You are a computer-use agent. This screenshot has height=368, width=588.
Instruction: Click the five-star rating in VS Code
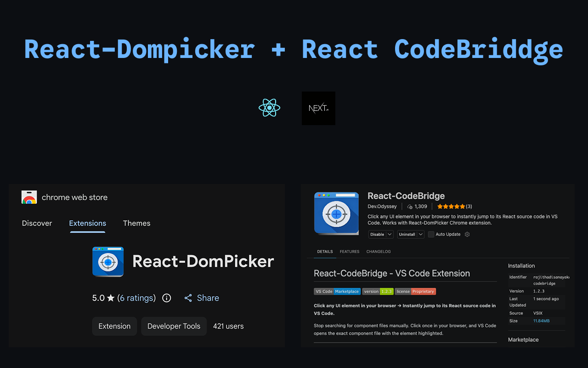pyautogui.click(x=451, y=207)
